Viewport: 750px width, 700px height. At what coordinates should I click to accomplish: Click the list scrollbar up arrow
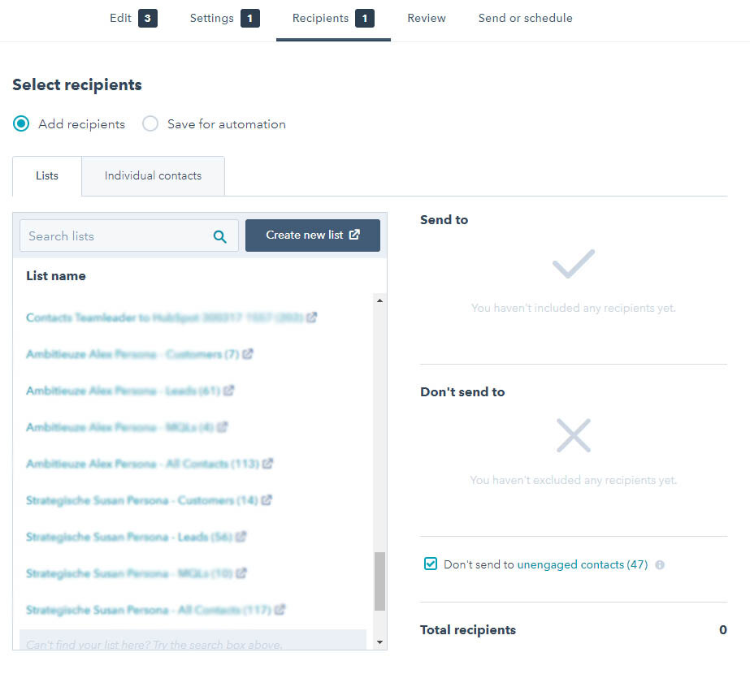(x=379, y=300)
